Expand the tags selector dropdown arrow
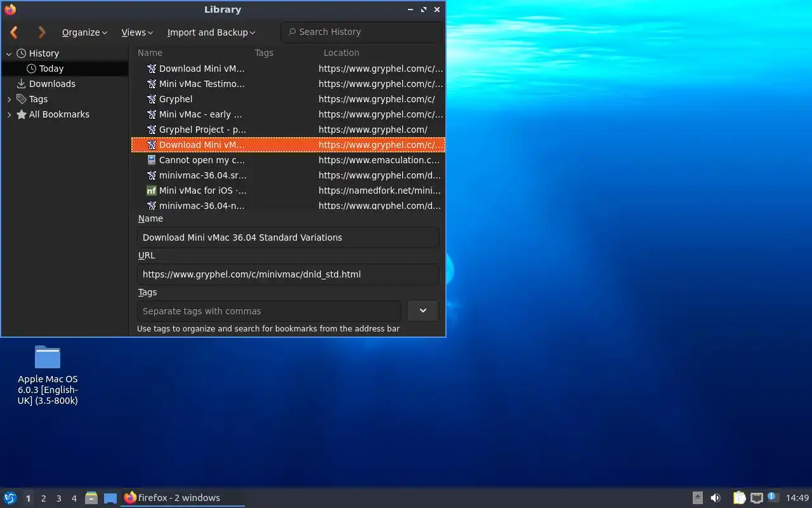812x508 pixels. pyautogui.click(x=423, y=311)
